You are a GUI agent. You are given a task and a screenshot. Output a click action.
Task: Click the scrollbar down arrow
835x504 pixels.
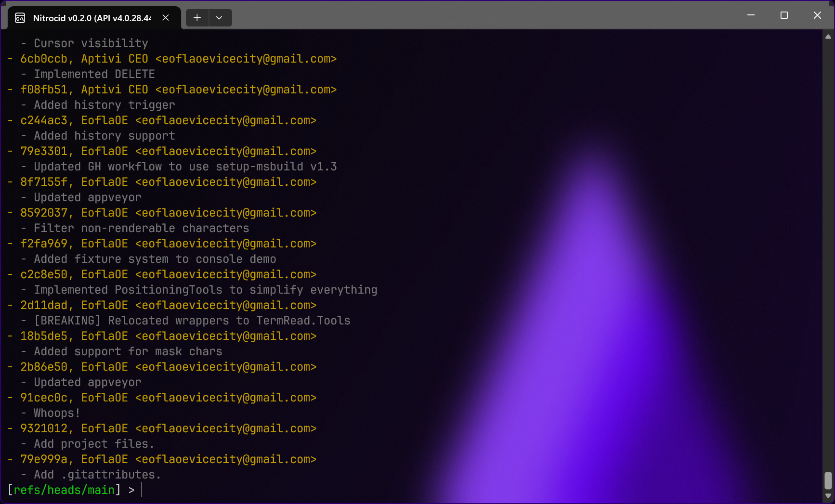point(828,495)
